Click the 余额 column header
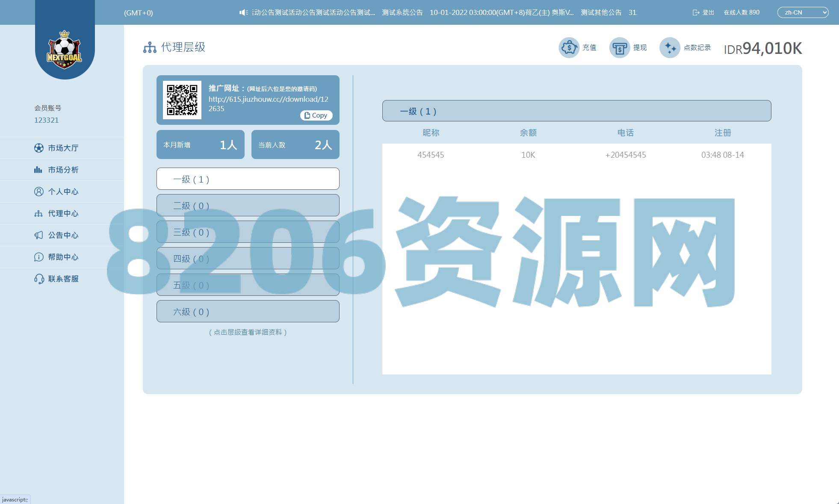Viewport: 839px width, 504px height. (528, 133)
